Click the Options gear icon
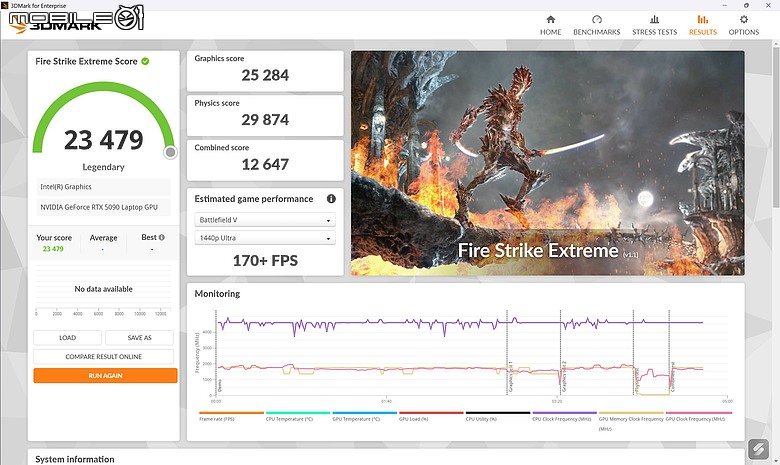 pos(744,19)
